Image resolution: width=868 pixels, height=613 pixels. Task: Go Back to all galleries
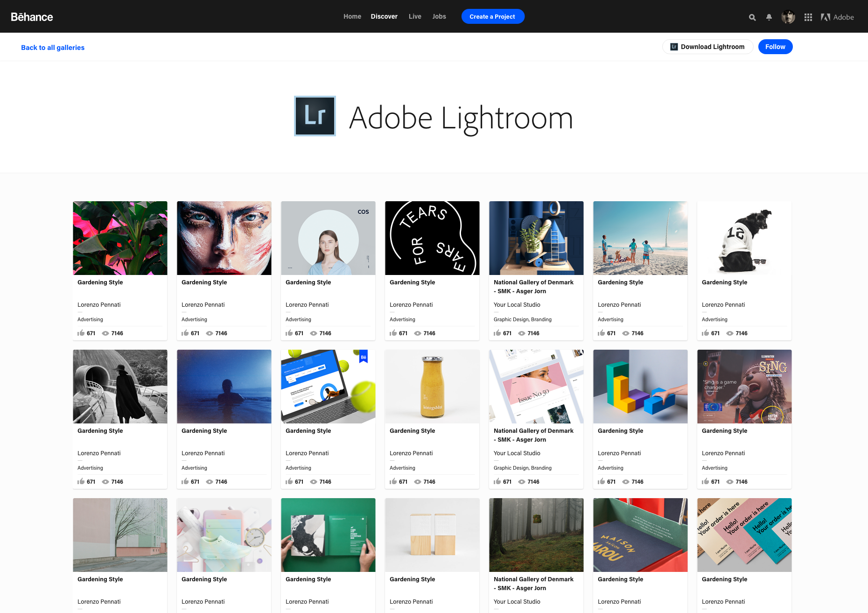pyautogui.click(x=53, y=48)
